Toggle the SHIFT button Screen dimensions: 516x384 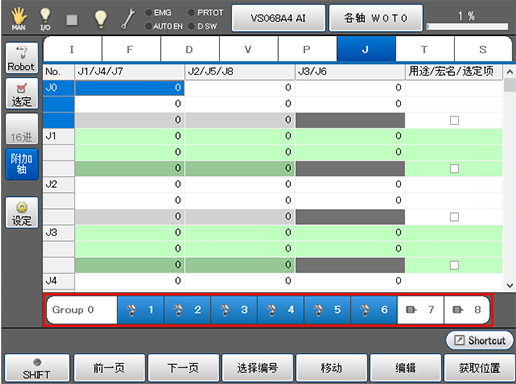[x=37, y=368]
